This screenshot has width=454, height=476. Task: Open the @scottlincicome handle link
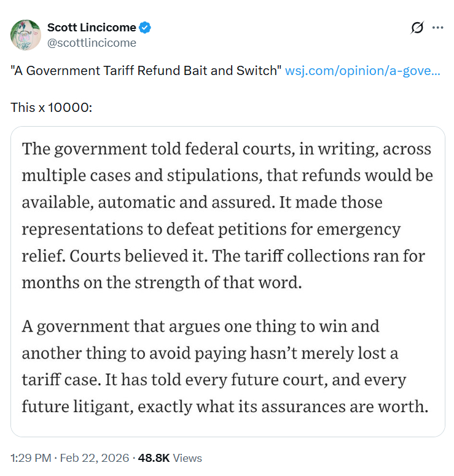coord(92,43)
